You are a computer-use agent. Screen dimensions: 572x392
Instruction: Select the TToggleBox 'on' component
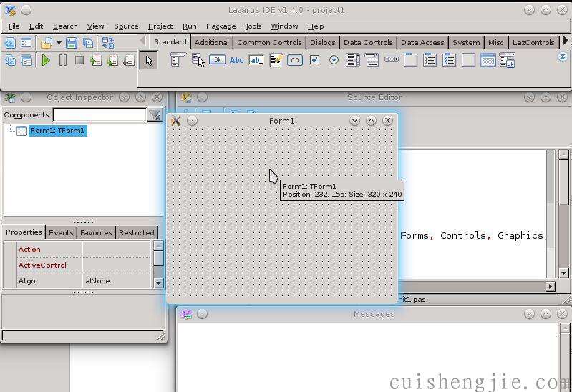[295, 61]
